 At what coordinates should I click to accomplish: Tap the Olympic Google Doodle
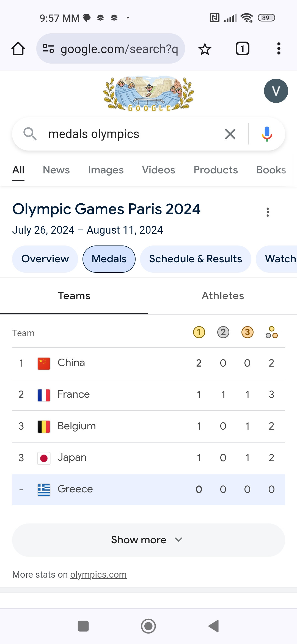[x=148, y=94]
